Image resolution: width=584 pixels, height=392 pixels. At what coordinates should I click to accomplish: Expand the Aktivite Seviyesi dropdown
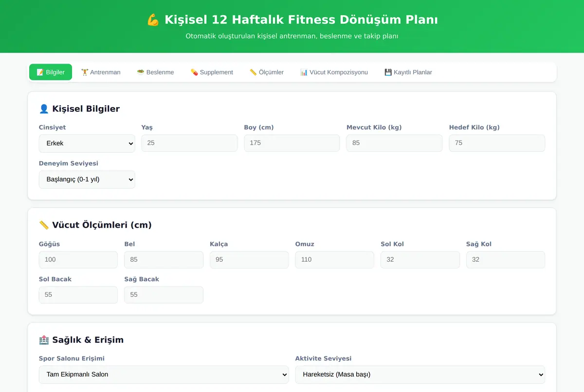(x=420, y=374)
